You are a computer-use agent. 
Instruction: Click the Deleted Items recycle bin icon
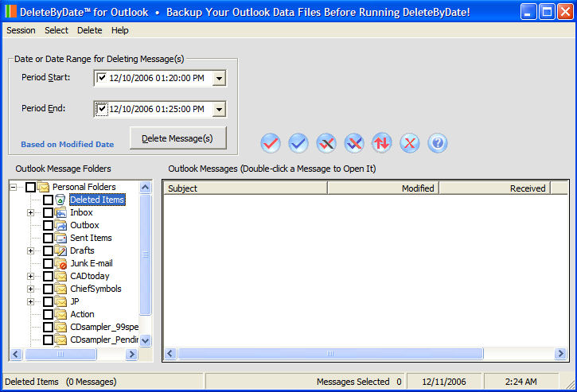[x=60, y=200]
